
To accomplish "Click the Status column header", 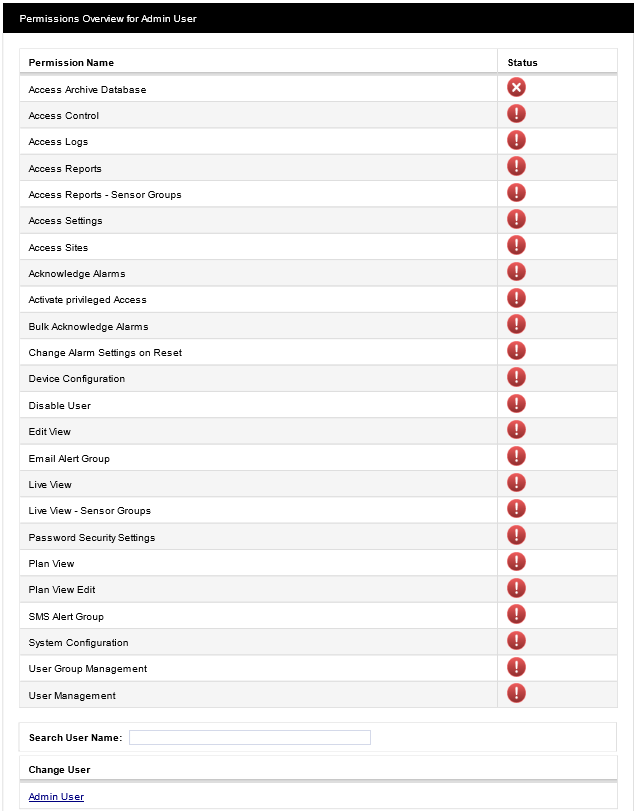I will tap(522, 63).
